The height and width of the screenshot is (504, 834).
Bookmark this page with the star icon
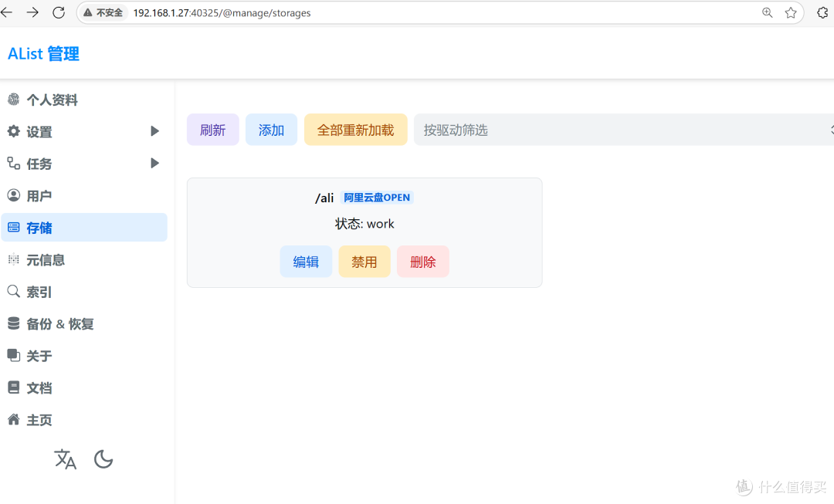click(x=791, y=13)
